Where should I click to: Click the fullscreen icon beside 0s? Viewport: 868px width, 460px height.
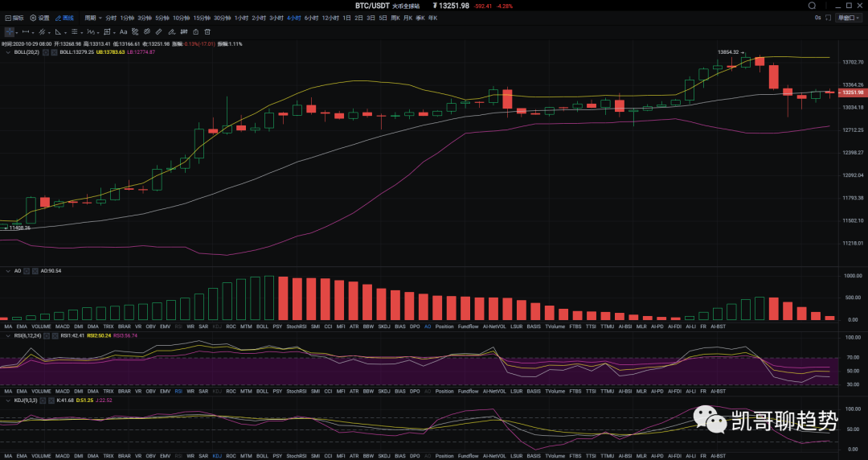[828, 17]
